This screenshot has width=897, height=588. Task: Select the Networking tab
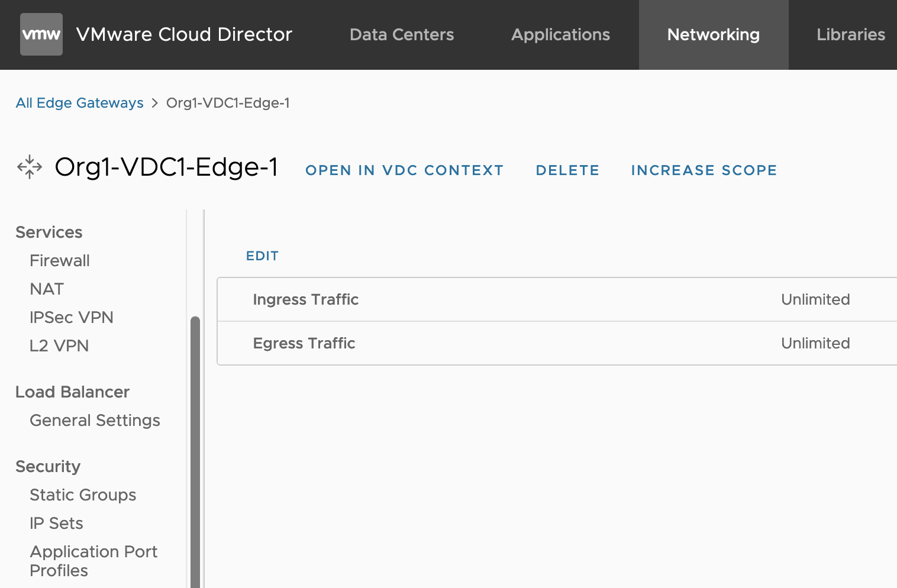[x=713, y=34]
